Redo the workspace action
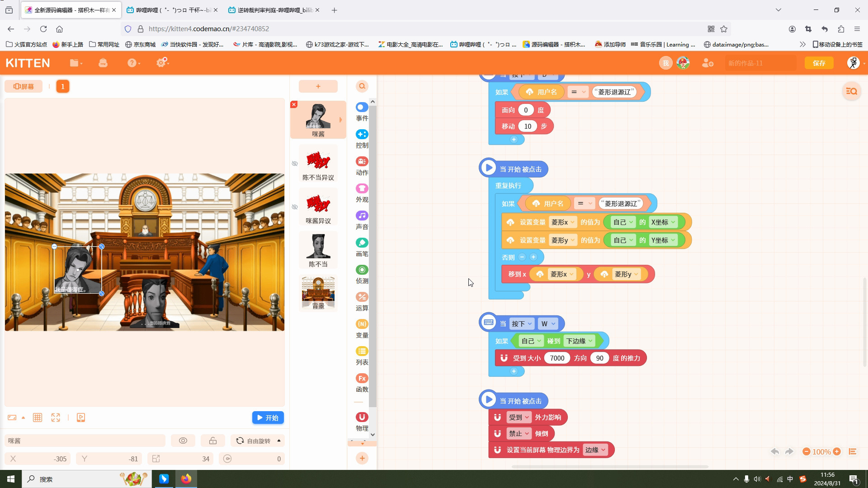This screenshot has height=488, width=868. [789, 451]
